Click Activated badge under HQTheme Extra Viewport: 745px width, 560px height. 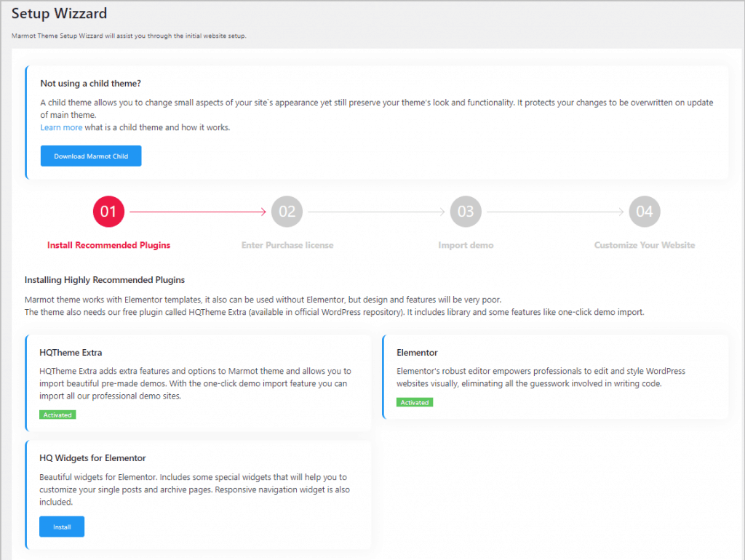[57, 415]
